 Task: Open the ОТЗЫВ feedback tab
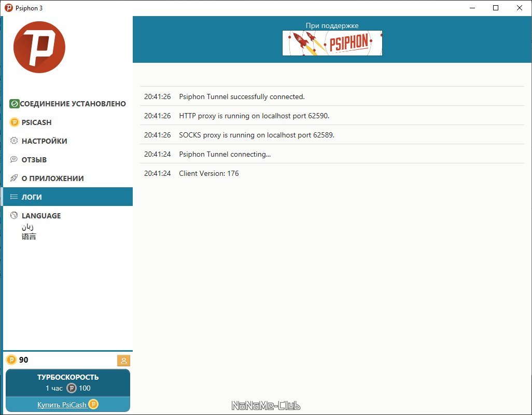68,159
